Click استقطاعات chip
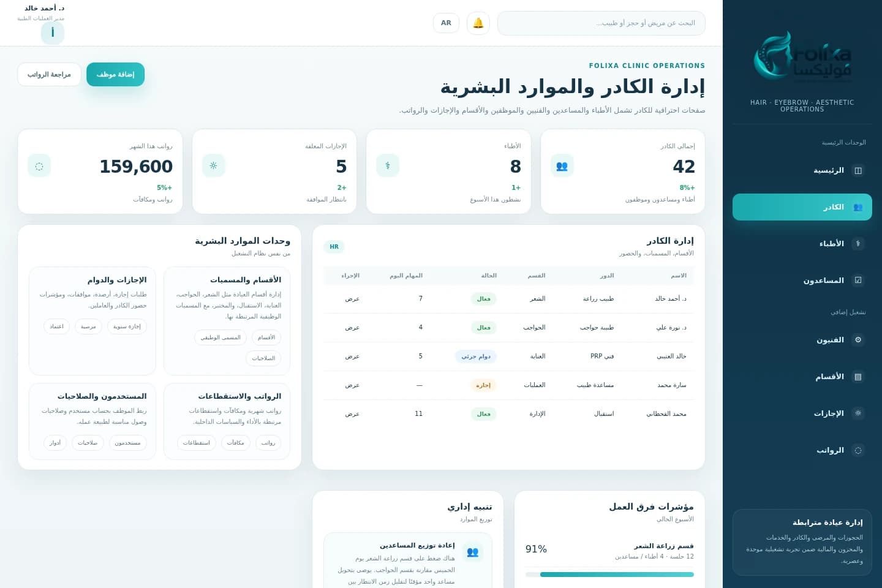Screen dimensions: 882x588 pyautogui.click(x=197, y=443)
